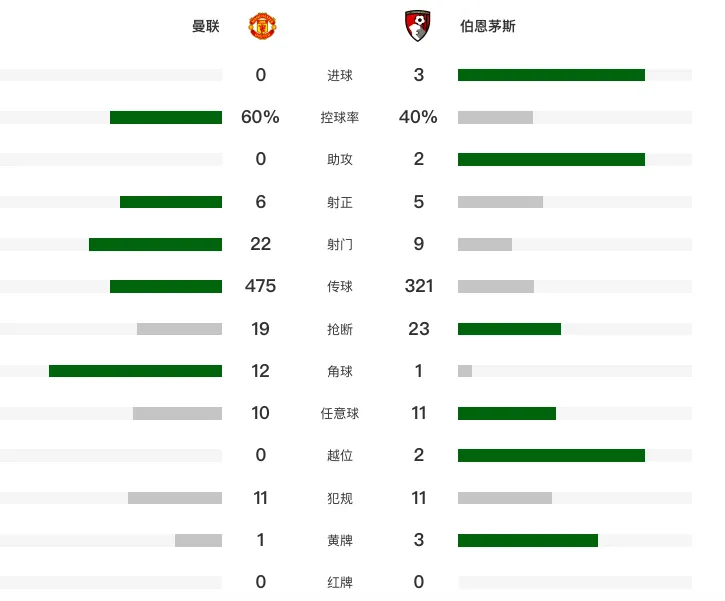Select the 射门 stat label

340,244
